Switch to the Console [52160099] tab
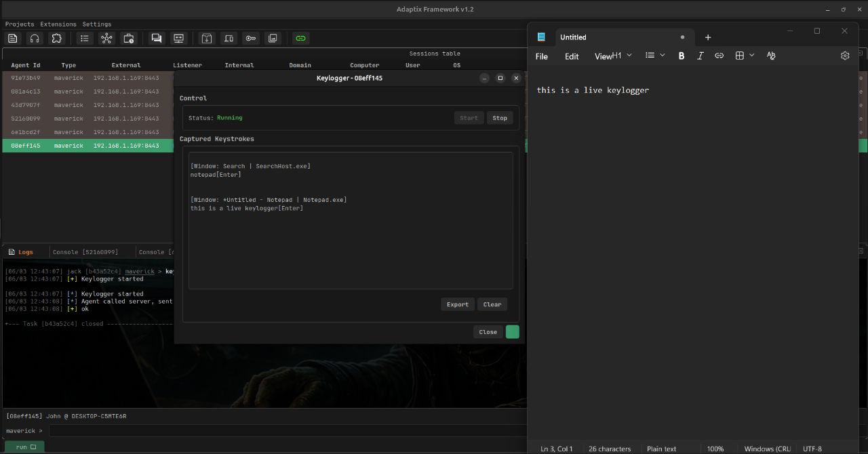This screenshot has width=868, height=454. tap(85, 252)
